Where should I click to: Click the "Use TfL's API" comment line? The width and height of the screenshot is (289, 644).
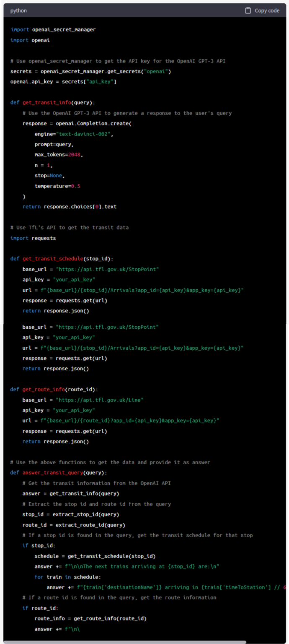tap(69, 228)
